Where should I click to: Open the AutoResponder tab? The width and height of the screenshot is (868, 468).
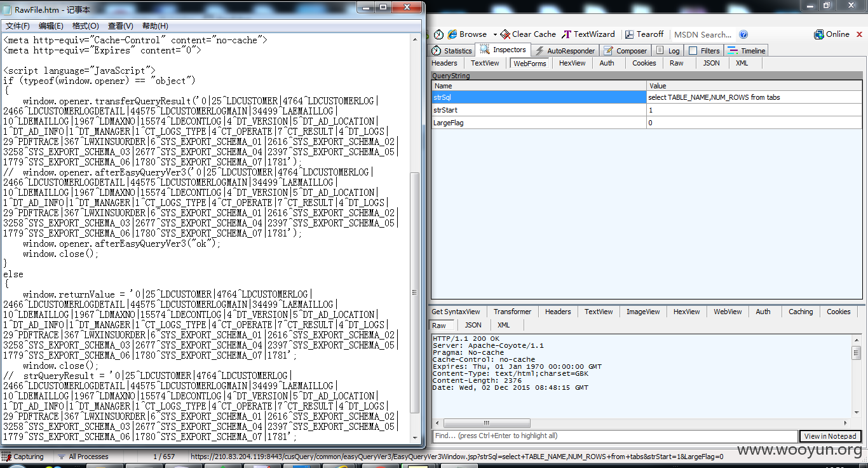click(x=565, y=51)
